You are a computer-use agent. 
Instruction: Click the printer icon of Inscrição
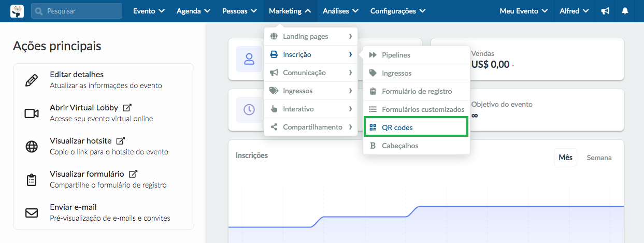274,54
